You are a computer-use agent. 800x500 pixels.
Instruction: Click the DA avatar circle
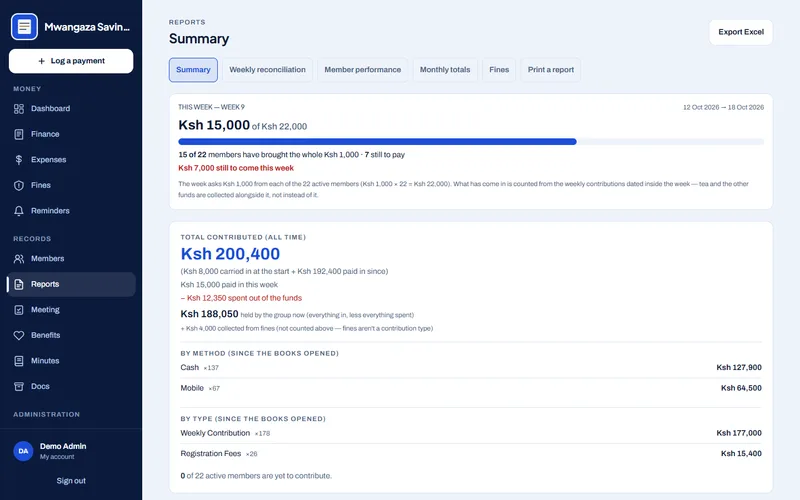pos(23,451)
